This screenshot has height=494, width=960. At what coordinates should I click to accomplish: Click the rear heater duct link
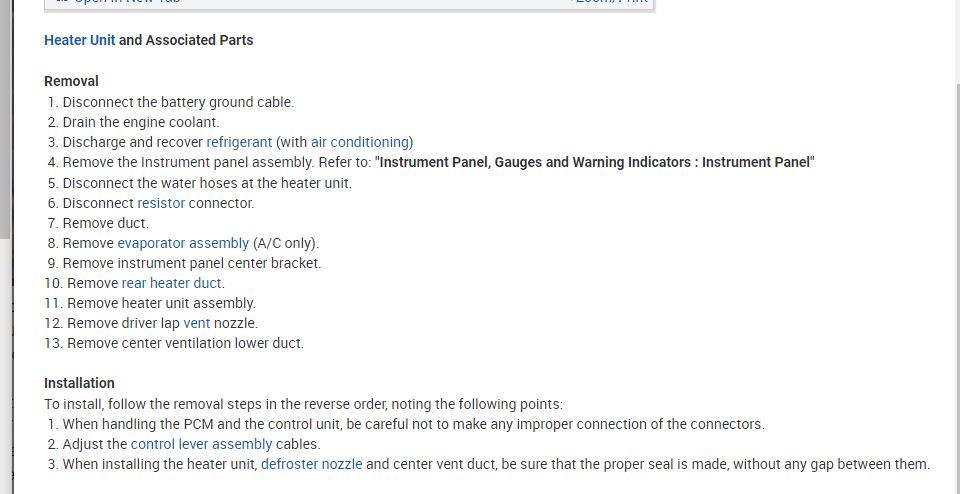pyautogui.click(x=172, y=283)
